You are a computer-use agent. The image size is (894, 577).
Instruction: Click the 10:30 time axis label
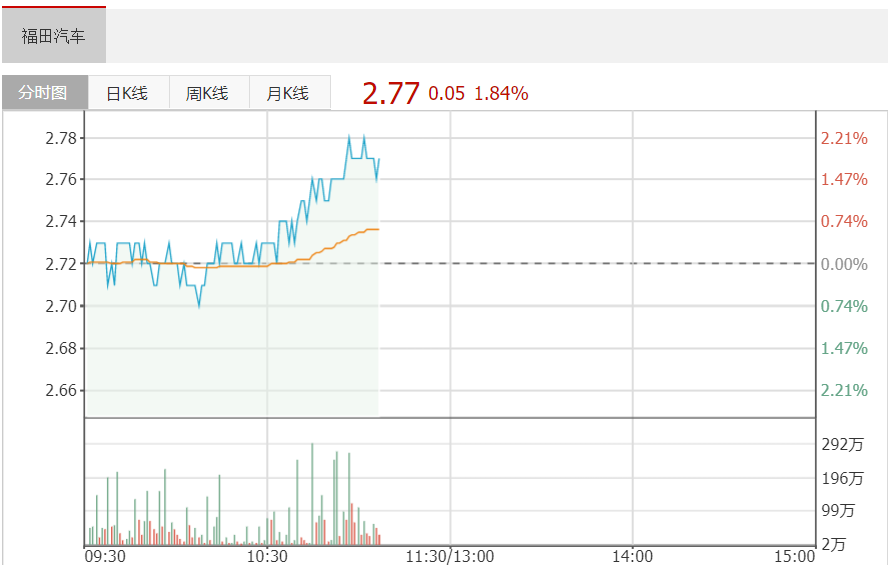[x=267, y=556]
